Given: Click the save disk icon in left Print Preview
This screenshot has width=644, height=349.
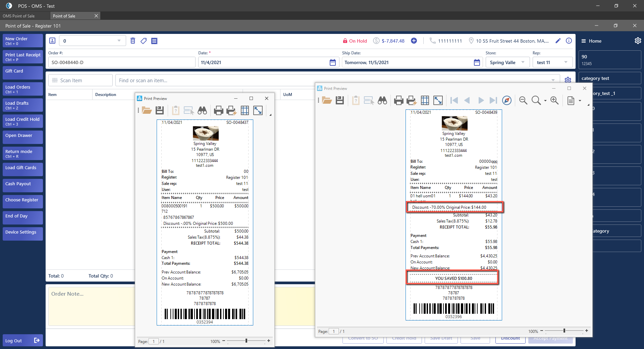Looking at the screenshot, I should pos(160,110).
